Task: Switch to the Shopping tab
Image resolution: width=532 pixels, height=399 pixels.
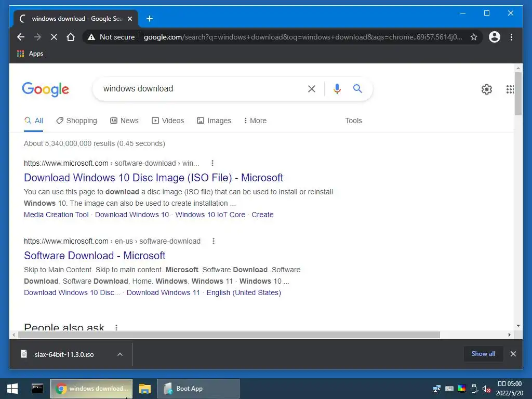Action: 76,121
